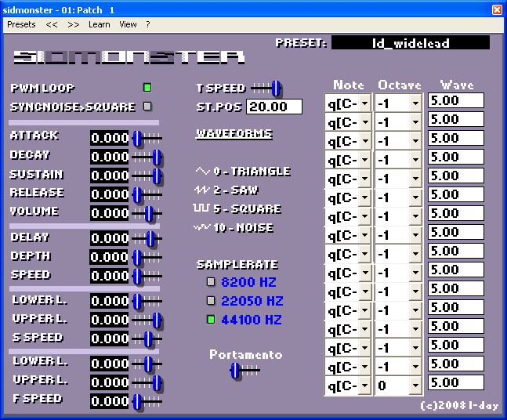Click the SUSTAIN slider
This screenshot has width=507, height=420.
(147, 176)
